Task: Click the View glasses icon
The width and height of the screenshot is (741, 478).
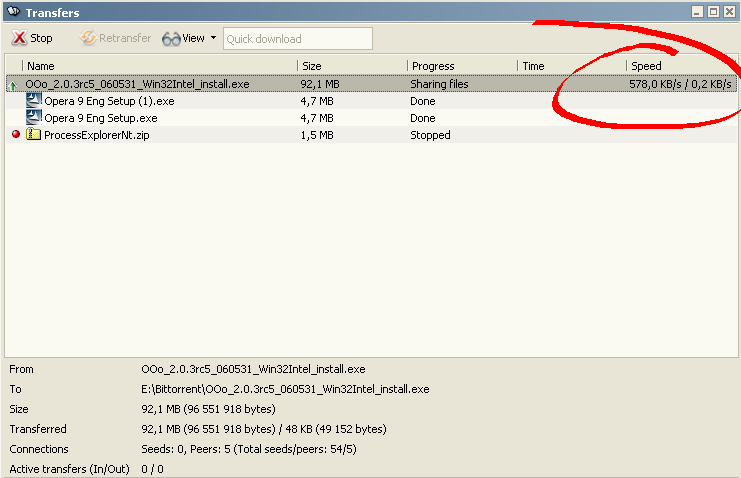Action: tap(171, 39)
